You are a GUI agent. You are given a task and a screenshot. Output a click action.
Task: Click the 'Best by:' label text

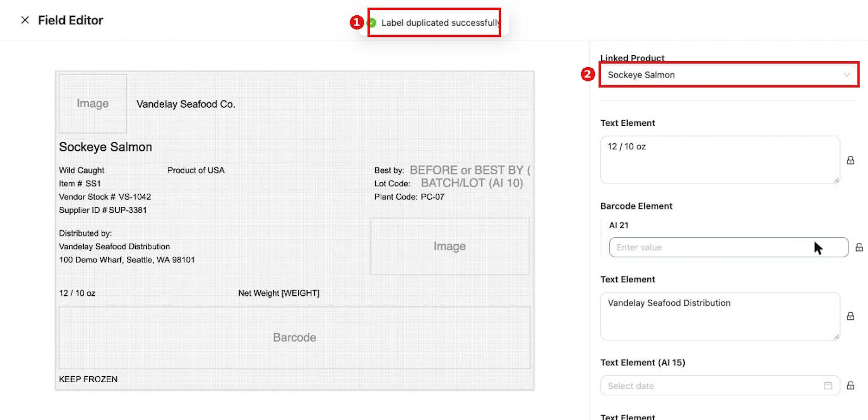click(x=389, y=170)
